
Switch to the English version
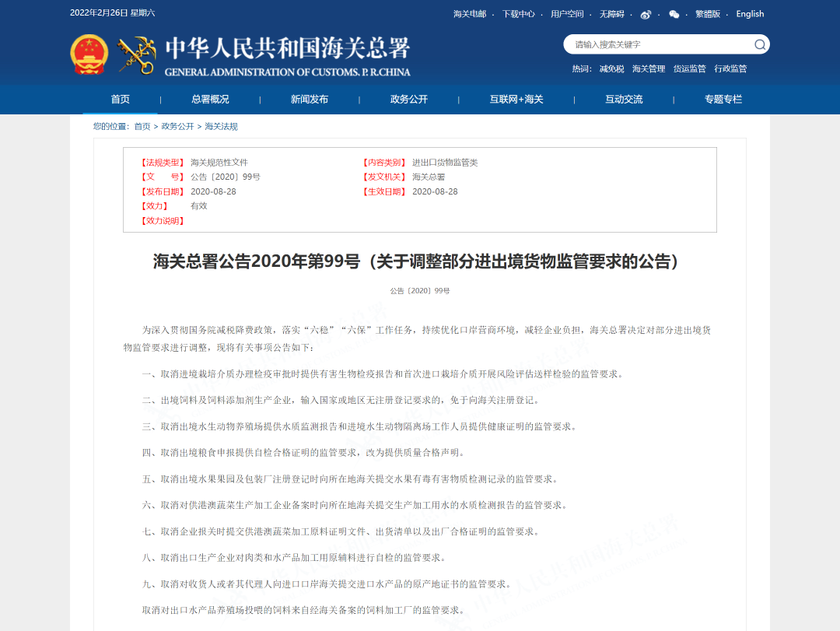pos(750,14)
